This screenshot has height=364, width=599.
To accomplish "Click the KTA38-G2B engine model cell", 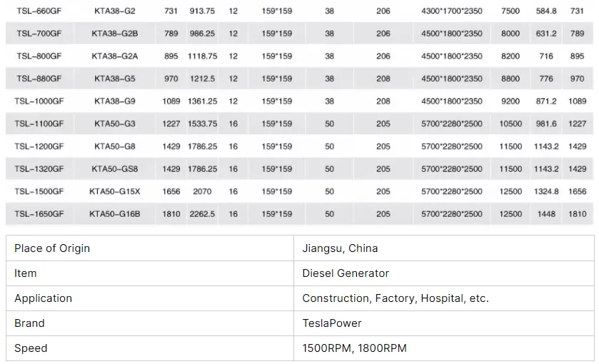I will click(x=115, y=34).
